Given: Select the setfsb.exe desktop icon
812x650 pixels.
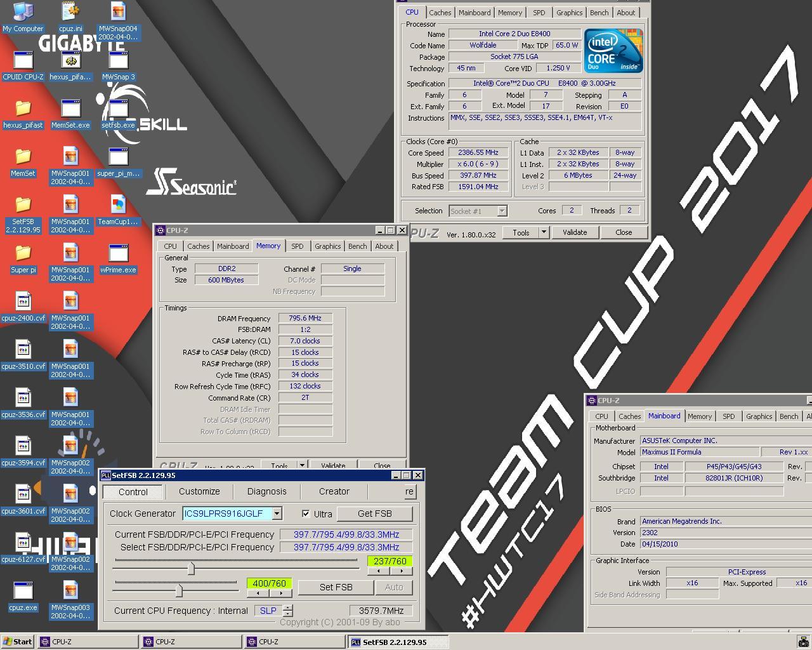Looking at the screenshot, I should 118,114.
